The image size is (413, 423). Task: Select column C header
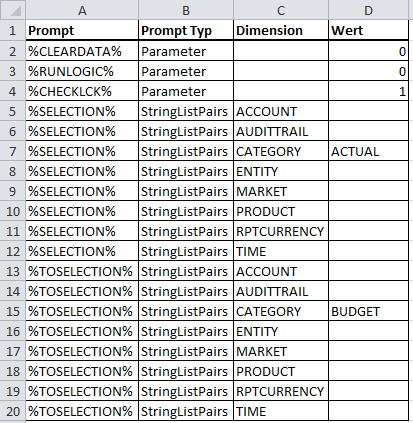281,10
